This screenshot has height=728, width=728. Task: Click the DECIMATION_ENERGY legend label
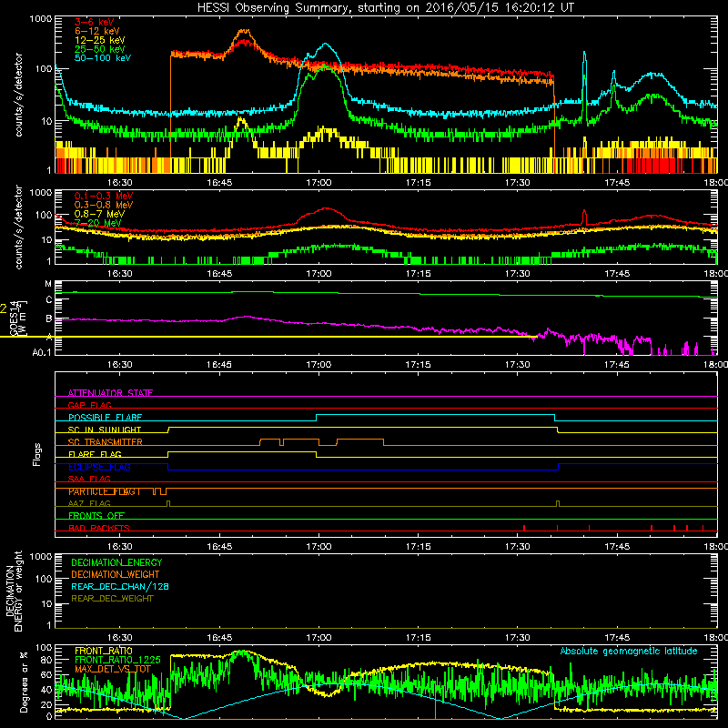[116, 562]
